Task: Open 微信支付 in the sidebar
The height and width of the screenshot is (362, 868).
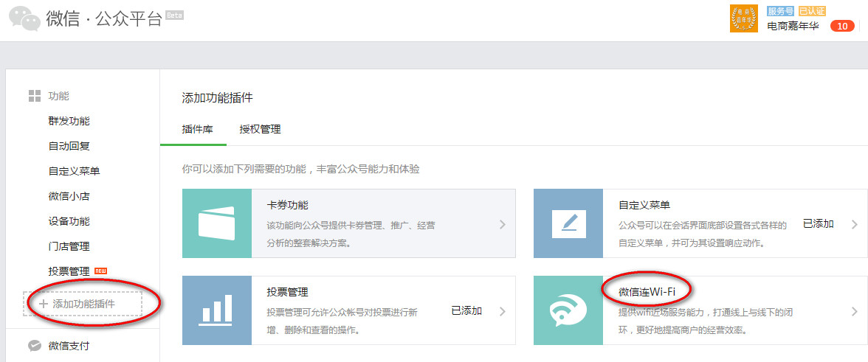Action: coord(69,346)
